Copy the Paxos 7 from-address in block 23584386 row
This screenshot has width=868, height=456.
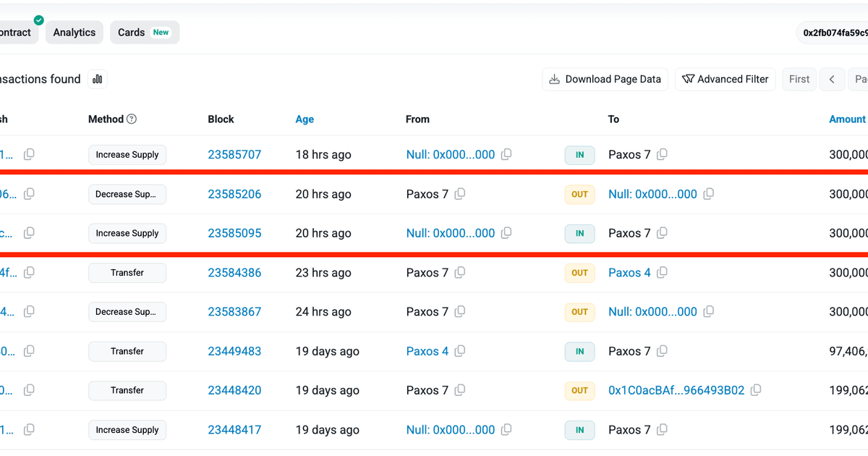pos(460,272)
